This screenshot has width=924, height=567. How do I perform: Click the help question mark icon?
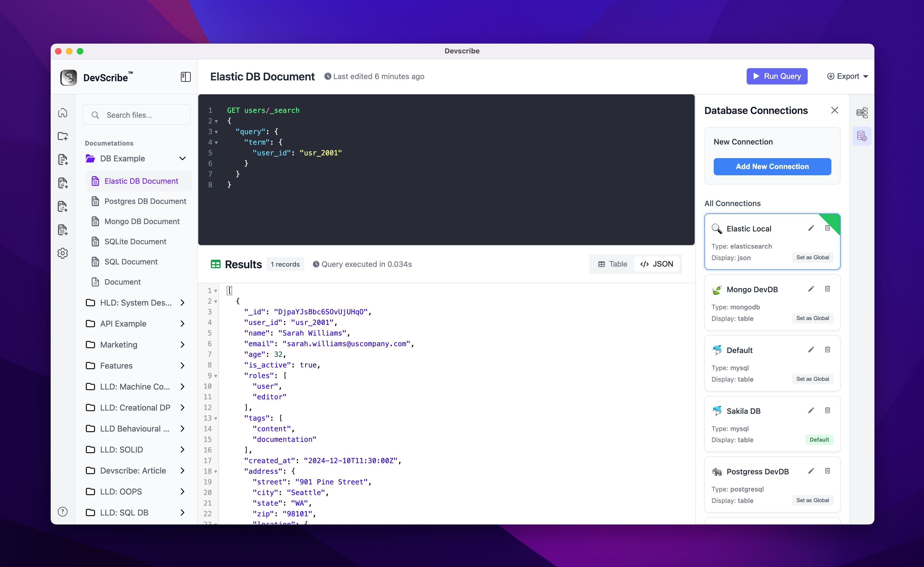pos(63,511)
